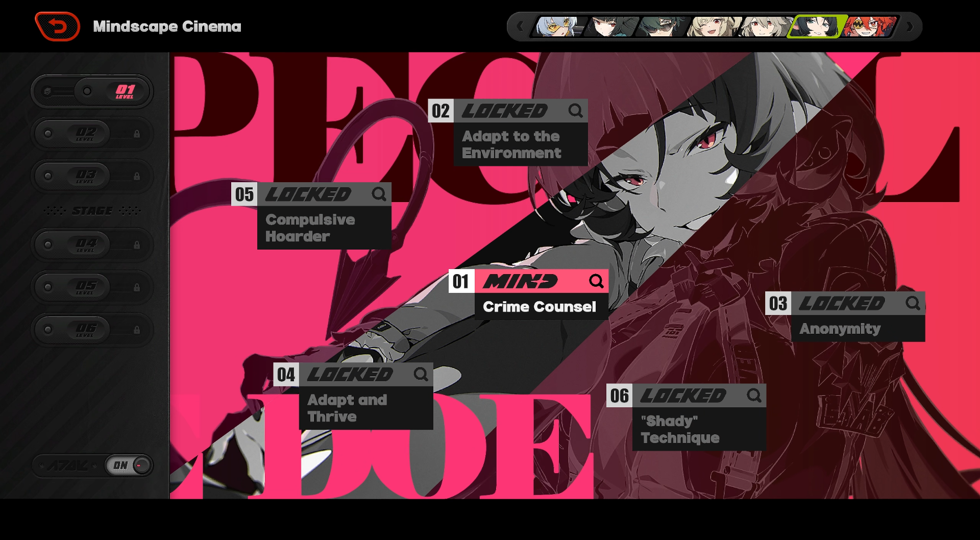Open the 04 LOCKED header
This screenshot has height=540, width=980.
pyautogui.click(x=353, y=374)
